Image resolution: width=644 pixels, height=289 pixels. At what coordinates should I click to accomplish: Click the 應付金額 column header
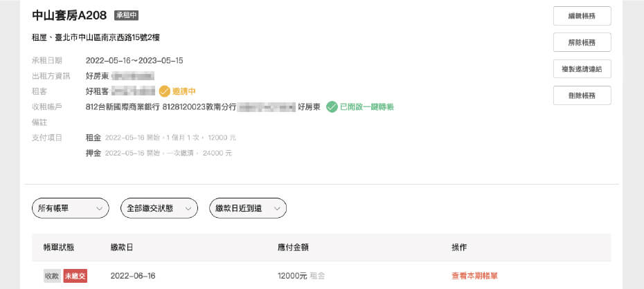[x=293, y=248]
